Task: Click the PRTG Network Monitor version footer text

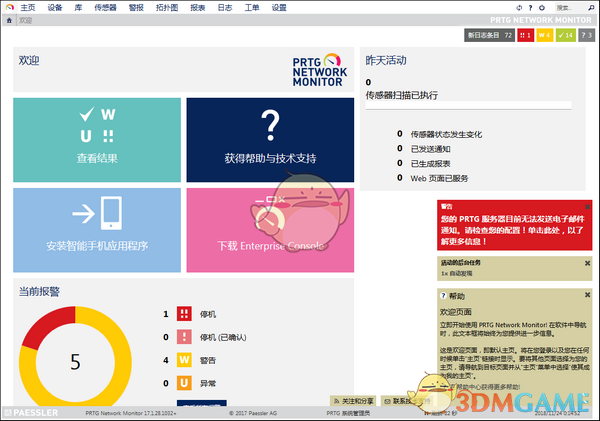Action: pyautogui.click(x=131, y=413)
